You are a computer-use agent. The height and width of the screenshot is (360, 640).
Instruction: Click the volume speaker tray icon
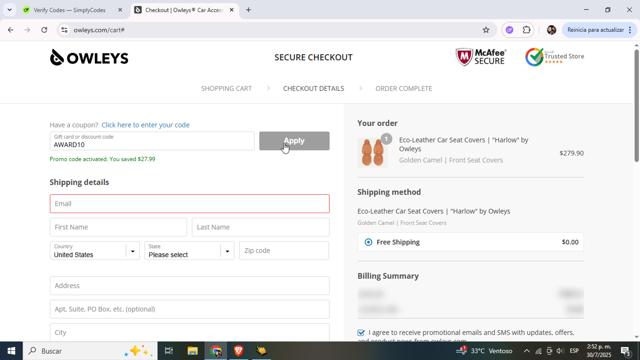point(560,351)
